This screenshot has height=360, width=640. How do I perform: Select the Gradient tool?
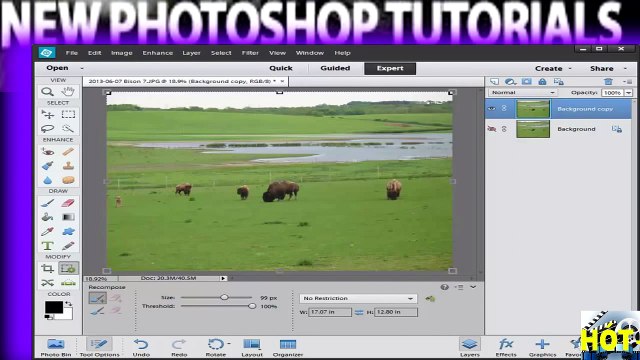68,217
